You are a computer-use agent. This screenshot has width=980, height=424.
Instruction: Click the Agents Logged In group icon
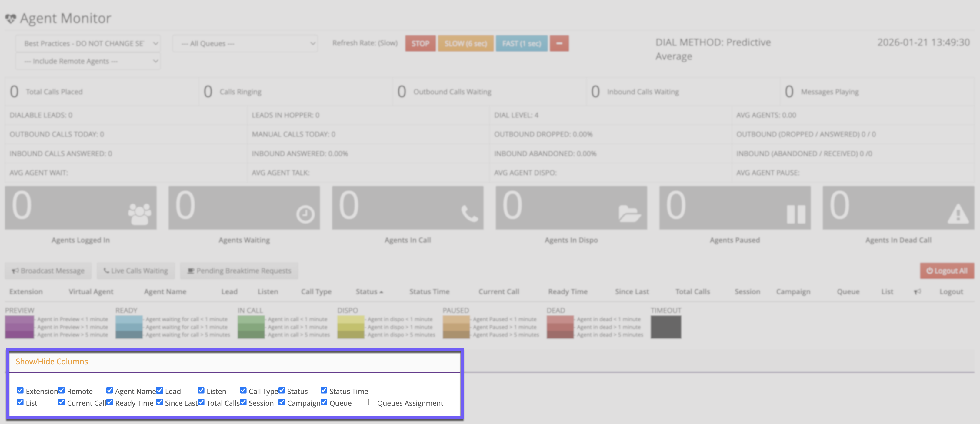[x=139, y=214]
